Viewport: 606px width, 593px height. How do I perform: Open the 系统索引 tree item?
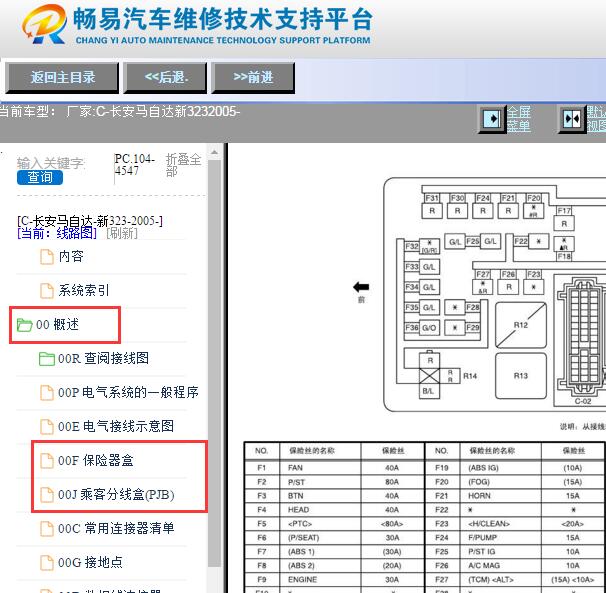pos(84,290)
